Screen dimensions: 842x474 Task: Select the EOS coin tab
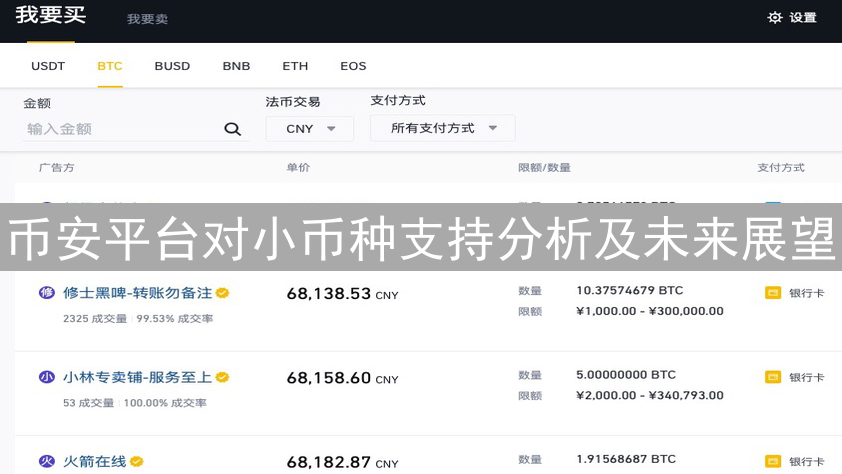pos(353,66)
